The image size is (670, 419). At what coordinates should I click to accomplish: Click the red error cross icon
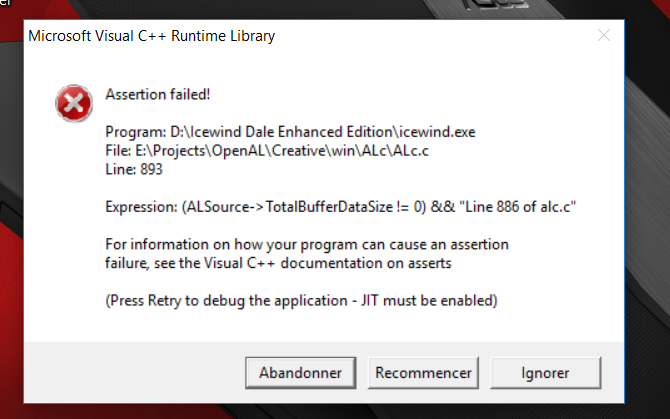coord(74,103)
